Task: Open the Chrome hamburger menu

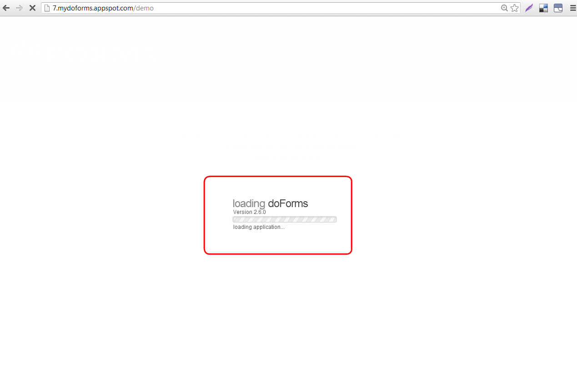Action: [x=572, y=8]
